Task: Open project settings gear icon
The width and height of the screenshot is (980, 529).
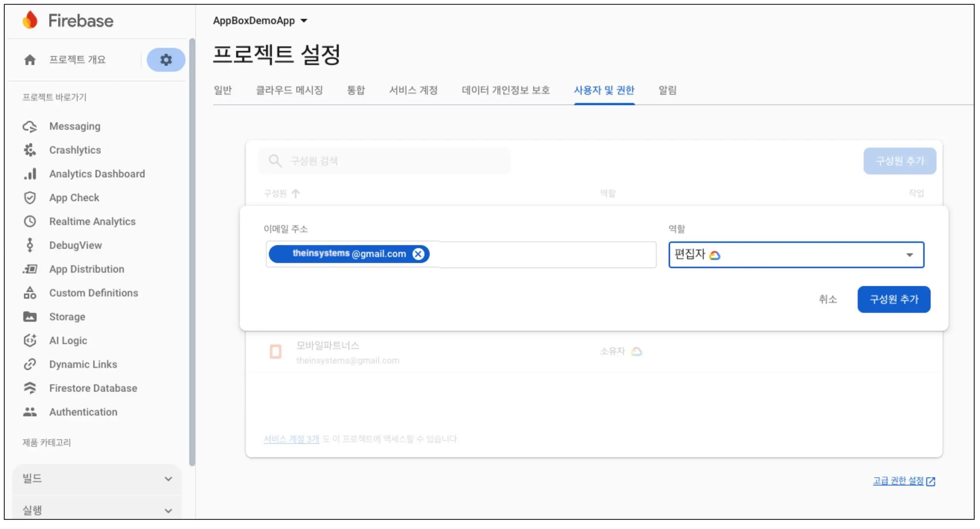Action: (x=166, y=60)
